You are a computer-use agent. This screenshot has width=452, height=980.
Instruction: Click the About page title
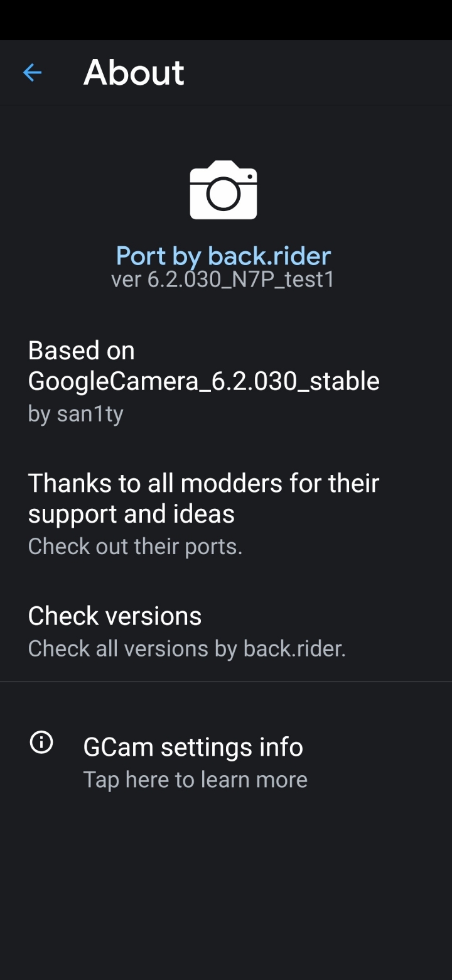[134, 72]
